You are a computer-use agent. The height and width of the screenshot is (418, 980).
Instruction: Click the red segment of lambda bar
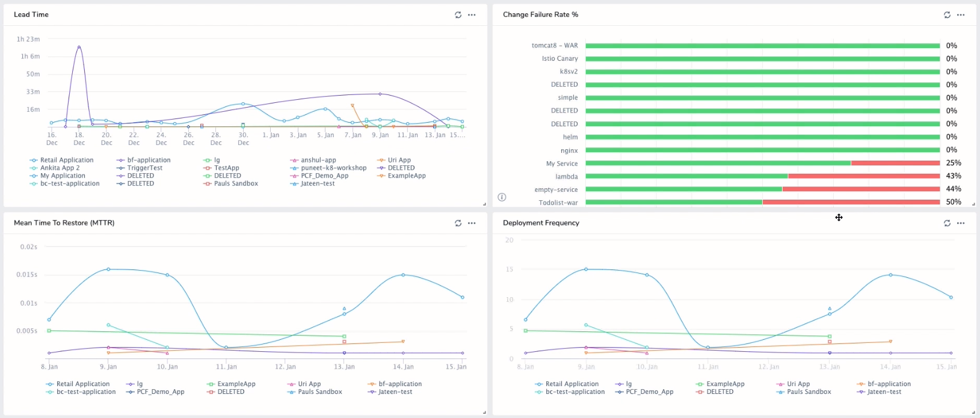[864, 176]
